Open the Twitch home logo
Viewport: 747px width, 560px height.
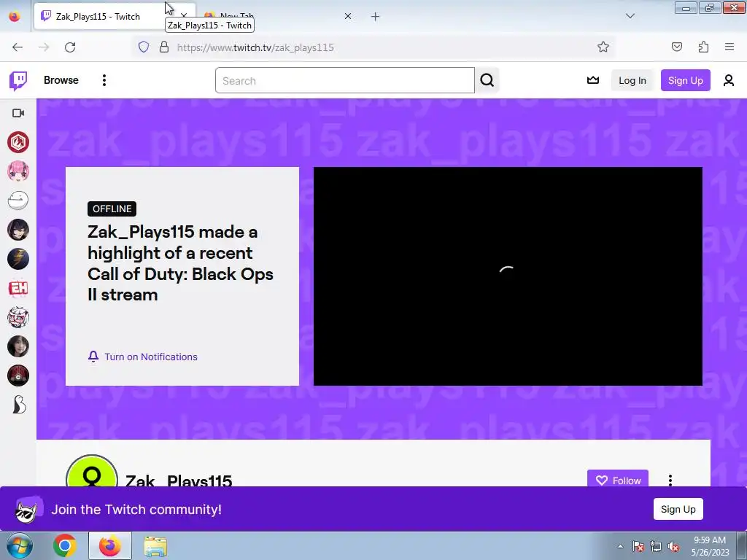tap(18, 80)
